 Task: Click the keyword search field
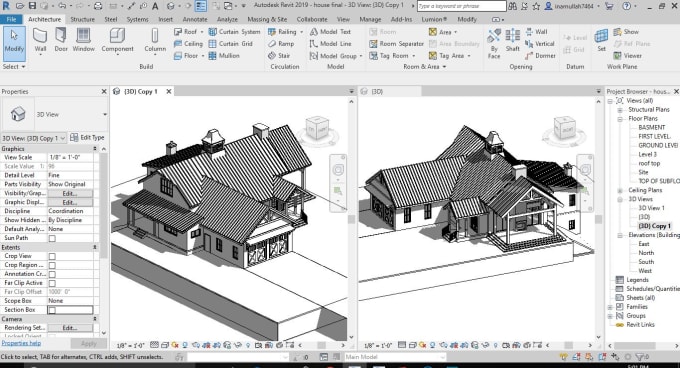tap(461, 6)
